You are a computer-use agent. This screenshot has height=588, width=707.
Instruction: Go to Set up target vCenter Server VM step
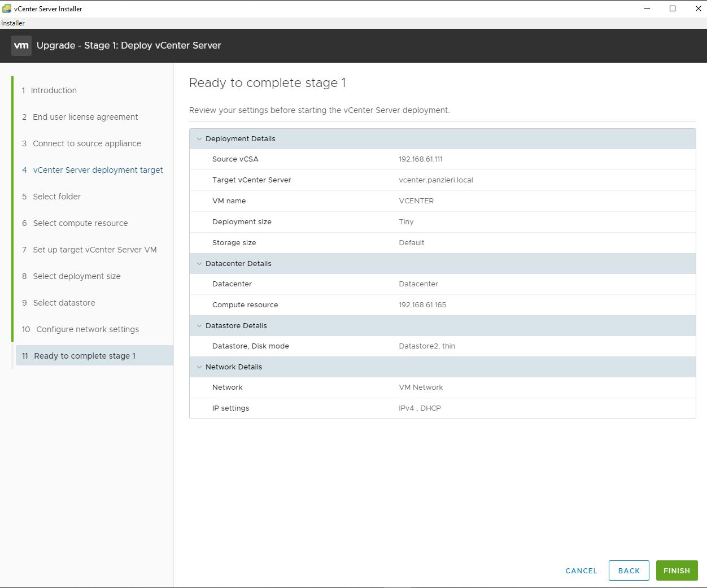click(89, 250)
